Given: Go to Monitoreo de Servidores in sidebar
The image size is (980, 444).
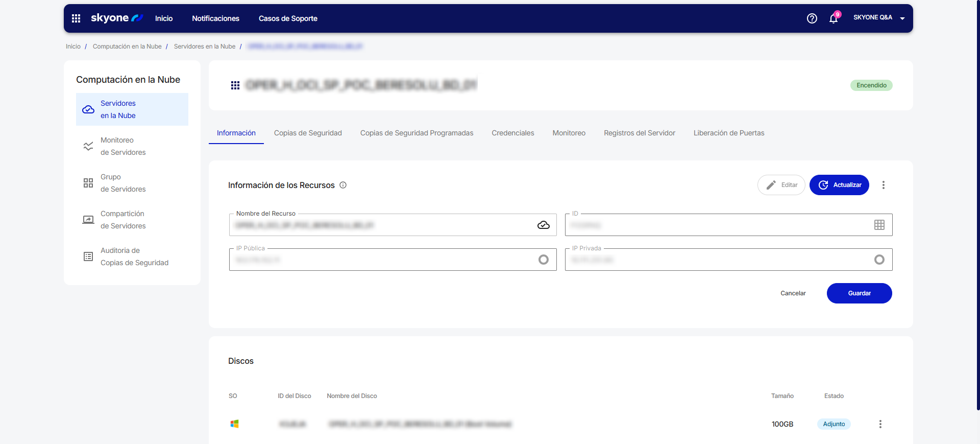Looking at the screenshot, I should point(123,146).
